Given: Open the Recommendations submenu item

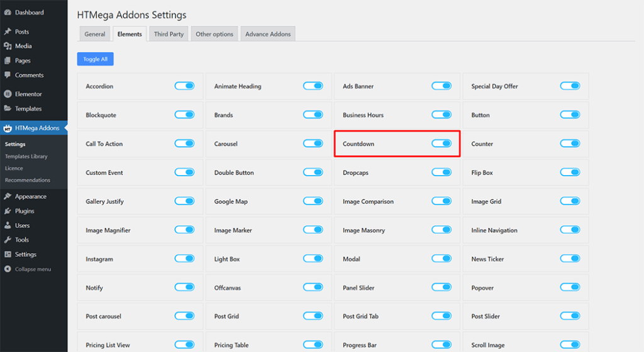Looking at the screenshot, I should (x=28, y=180).
